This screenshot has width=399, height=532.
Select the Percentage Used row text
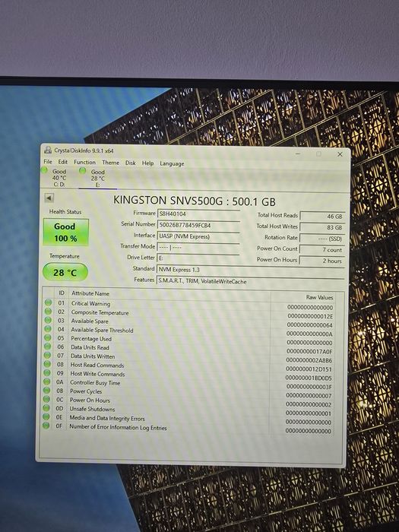(x=91, y=339)
